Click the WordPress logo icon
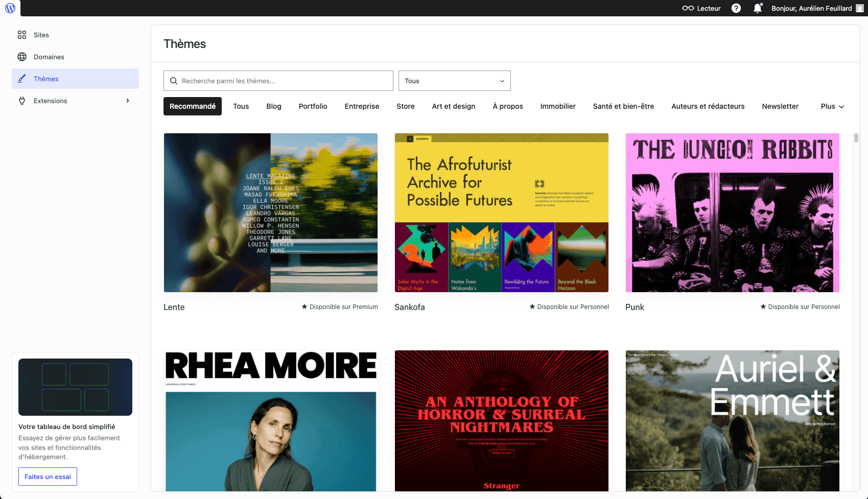The width and height of the screenshot is (868, 499). tap(10, 8)
